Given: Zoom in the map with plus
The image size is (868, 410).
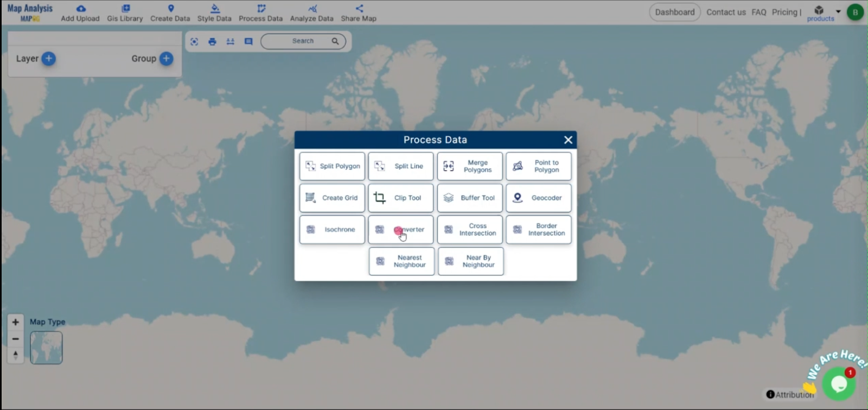Looking at the screenshot, I should pos(16,322).
